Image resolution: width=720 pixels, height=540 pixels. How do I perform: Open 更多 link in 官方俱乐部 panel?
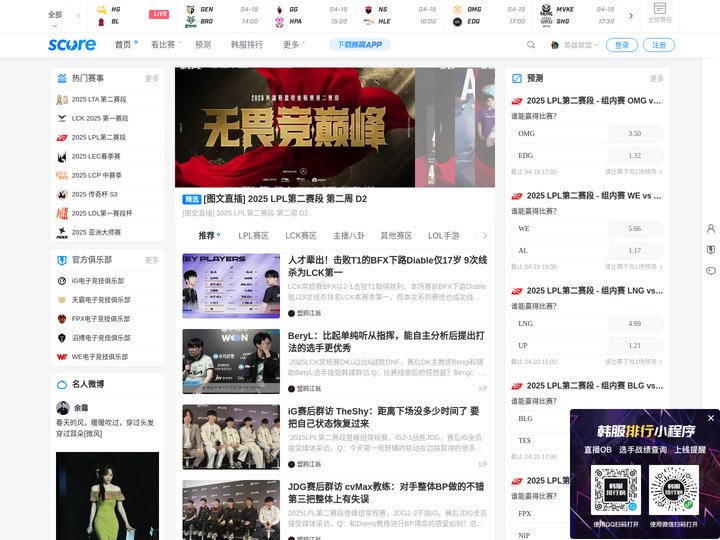(152, 260)
